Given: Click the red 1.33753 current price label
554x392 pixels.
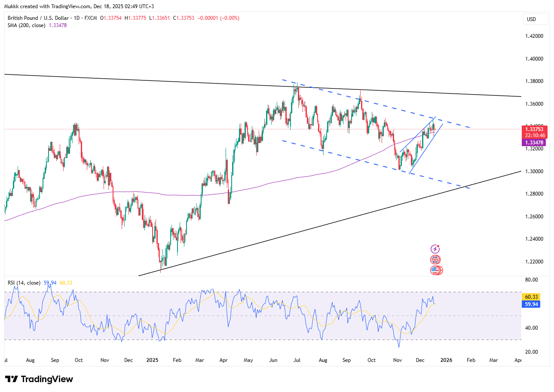Looking at the screenshot, I should pos(534,129).
